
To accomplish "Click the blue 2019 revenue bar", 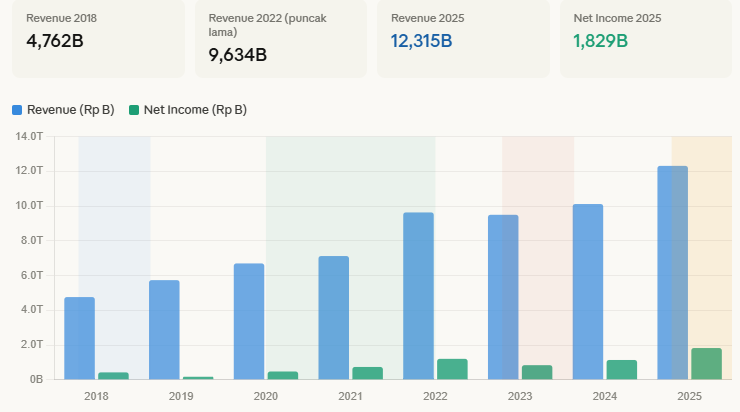I will pyautogui.click(x=164, y=330).
